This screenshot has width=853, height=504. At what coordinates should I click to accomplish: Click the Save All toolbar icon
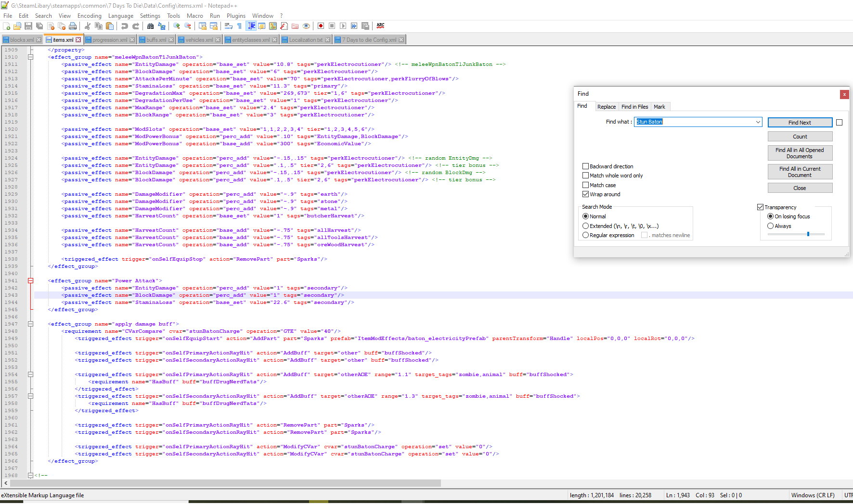39,26
